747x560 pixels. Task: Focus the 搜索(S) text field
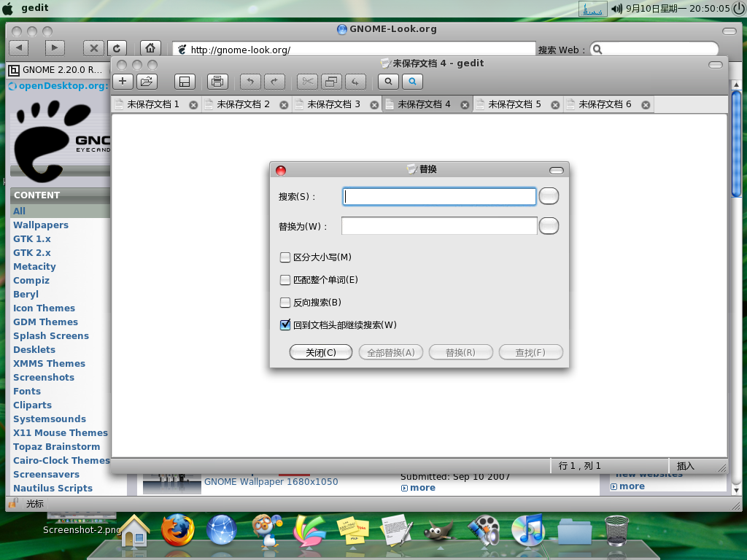click(x=439, y=196)
